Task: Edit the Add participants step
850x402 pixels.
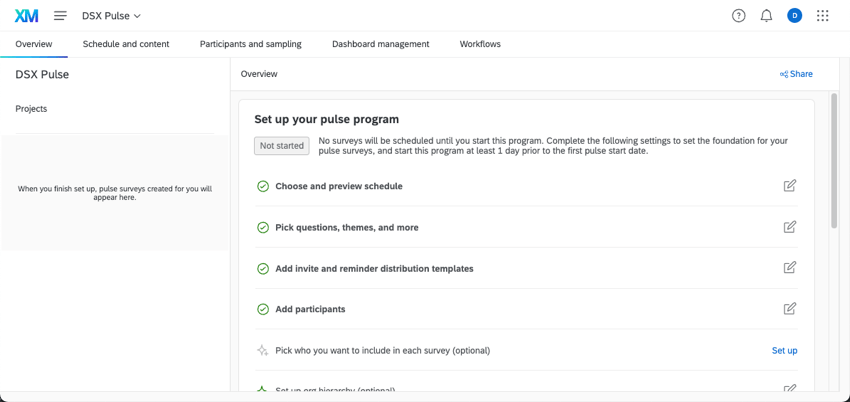Action: tap(789, 309)
